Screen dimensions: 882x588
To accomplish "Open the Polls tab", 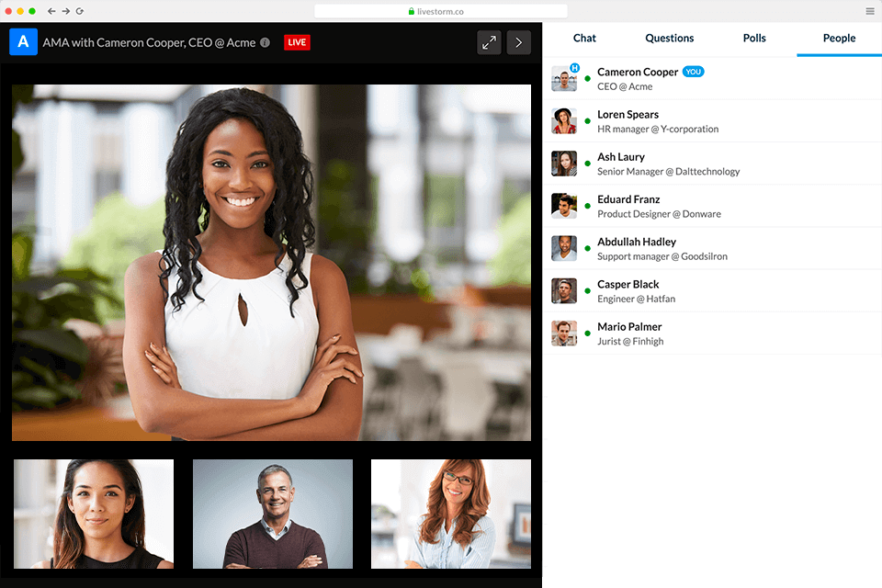I will pos(754,39).
